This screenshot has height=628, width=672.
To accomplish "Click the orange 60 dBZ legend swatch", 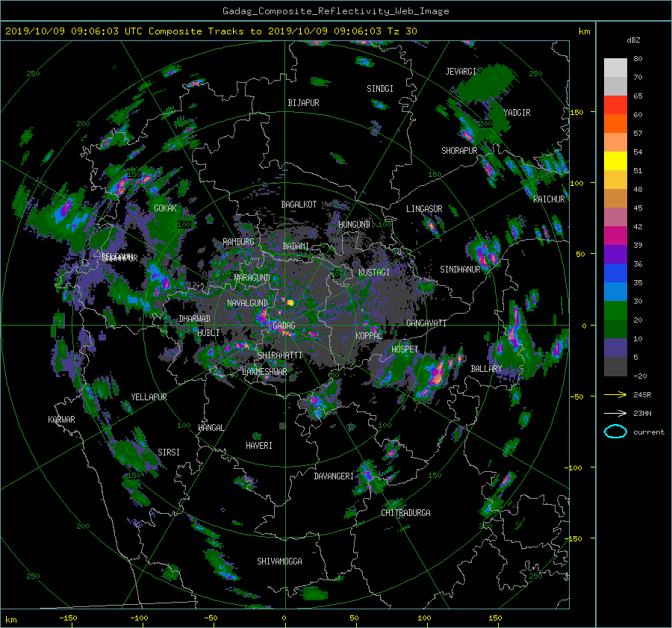I will tap(615, 123).
